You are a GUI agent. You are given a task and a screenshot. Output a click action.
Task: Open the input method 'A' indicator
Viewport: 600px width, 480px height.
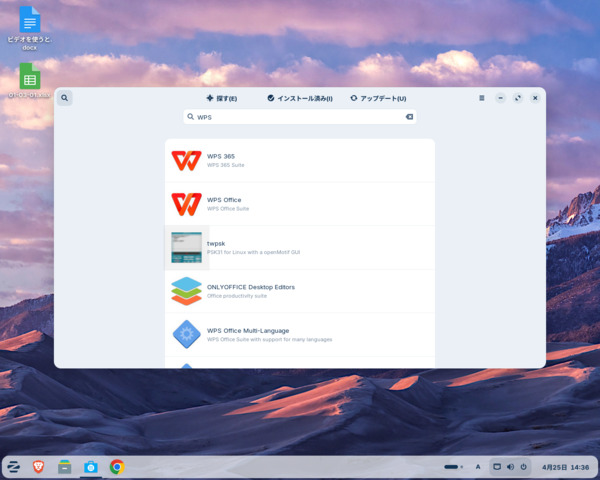pyautogui.click(x=478, y=467)
